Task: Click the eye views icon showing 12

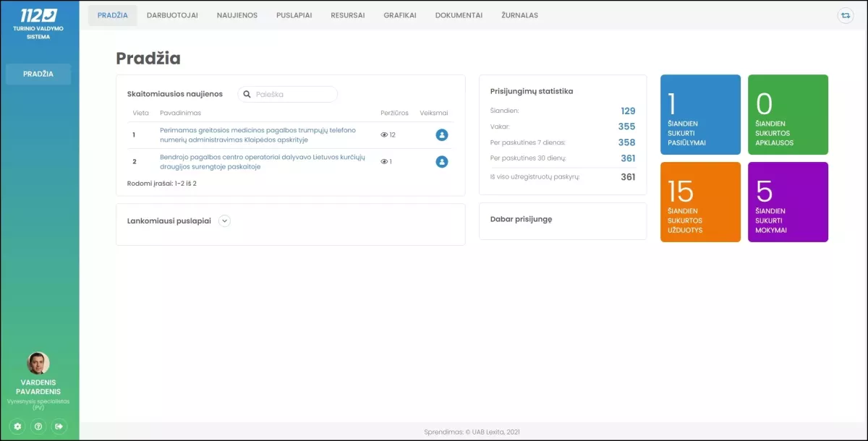Action: click(x=384, y=135)
